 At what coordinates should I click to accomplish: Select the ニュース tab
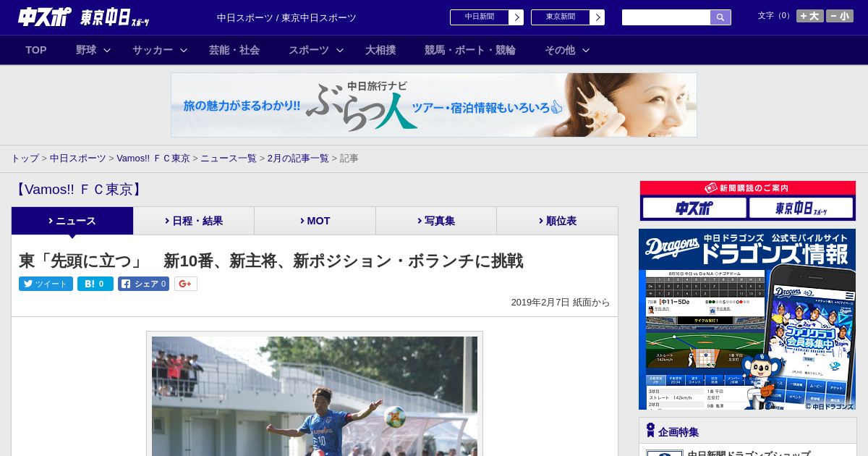click(72, 221)
